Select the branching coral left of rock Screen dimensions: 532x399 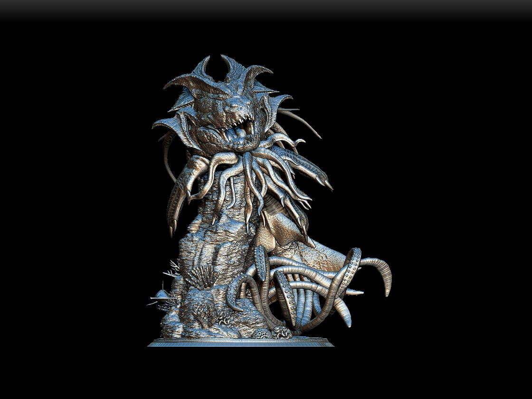(x=172, y=269)
